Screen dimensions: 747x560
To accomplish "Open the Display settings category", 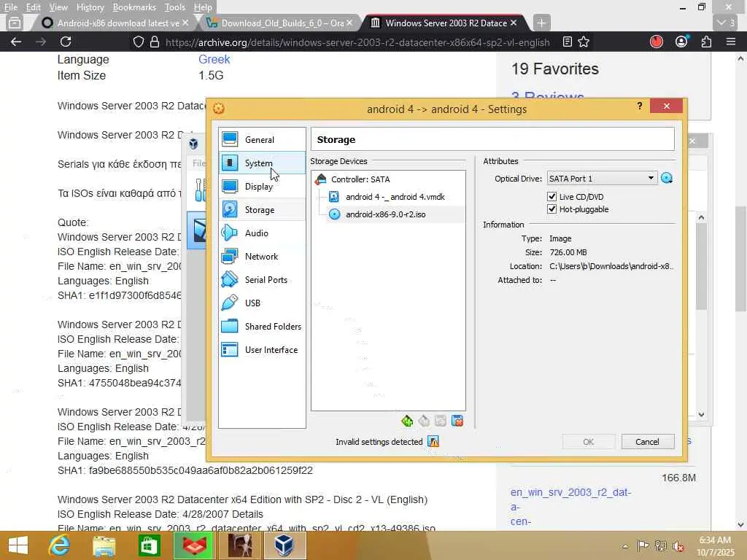I will [262, 186].
